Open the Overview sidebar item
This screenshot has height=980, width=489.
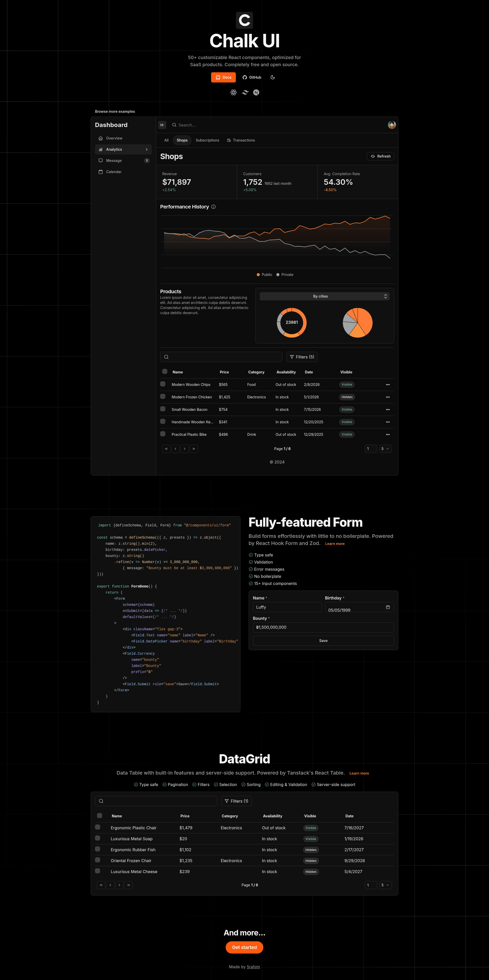click(123, 138)
